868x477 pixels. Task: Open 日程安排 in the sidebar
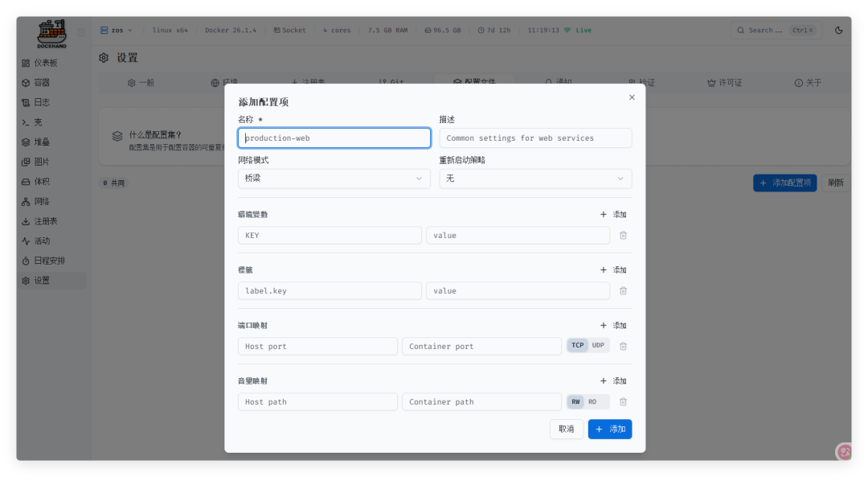pyautogui.click(x=52, y=261)
